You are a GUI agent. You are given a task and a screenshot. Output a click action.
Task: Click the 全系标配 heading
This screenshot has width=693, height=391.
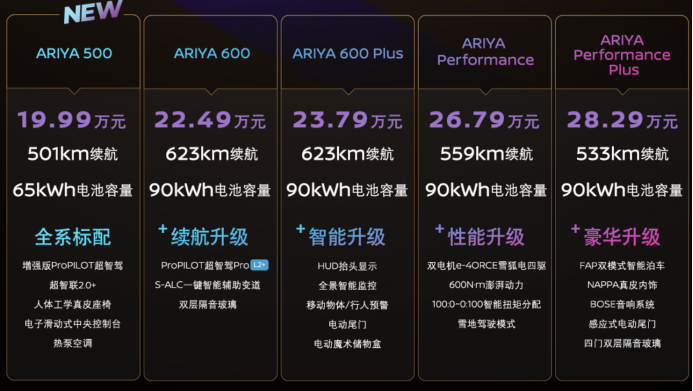73,237
